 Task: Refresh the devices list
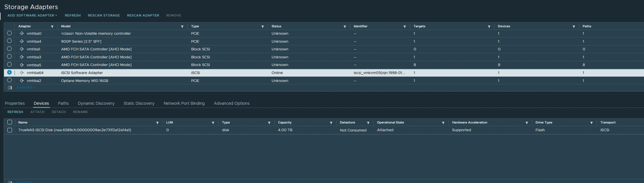click(x=15, y=112)
